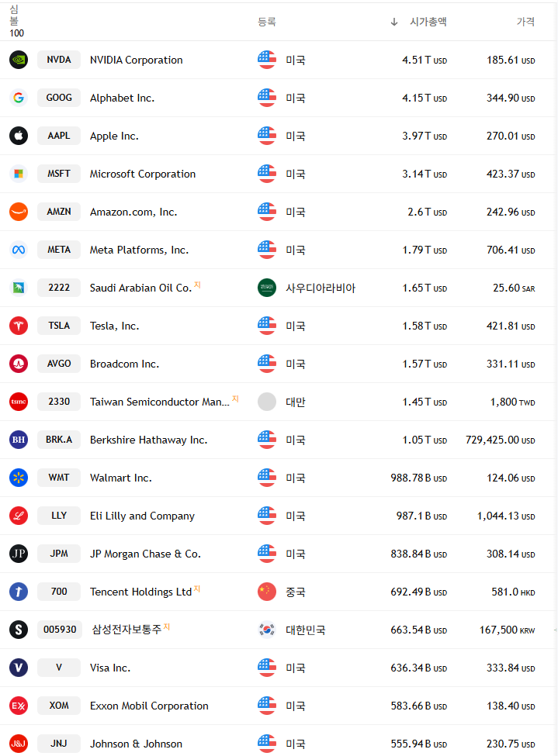This screenshot has height=756, width=558.
Task: Click the Alphabet Google logo icon
Action: (19, 98)
